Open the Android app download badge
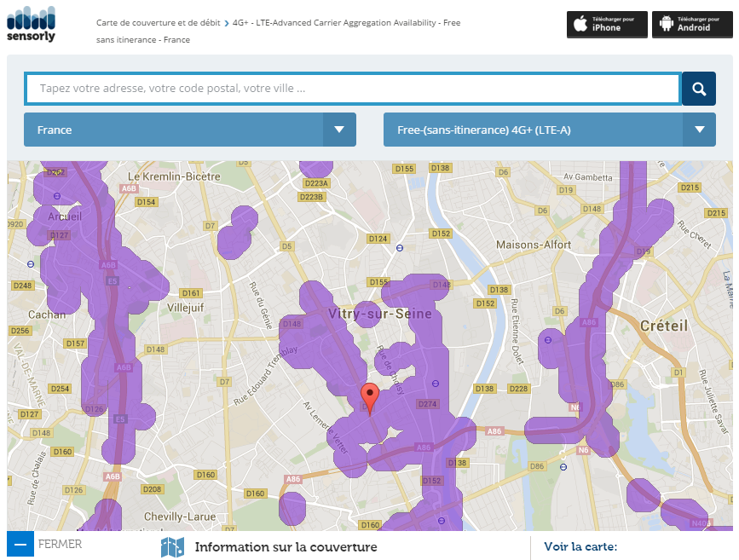 (x=692, y=24)
